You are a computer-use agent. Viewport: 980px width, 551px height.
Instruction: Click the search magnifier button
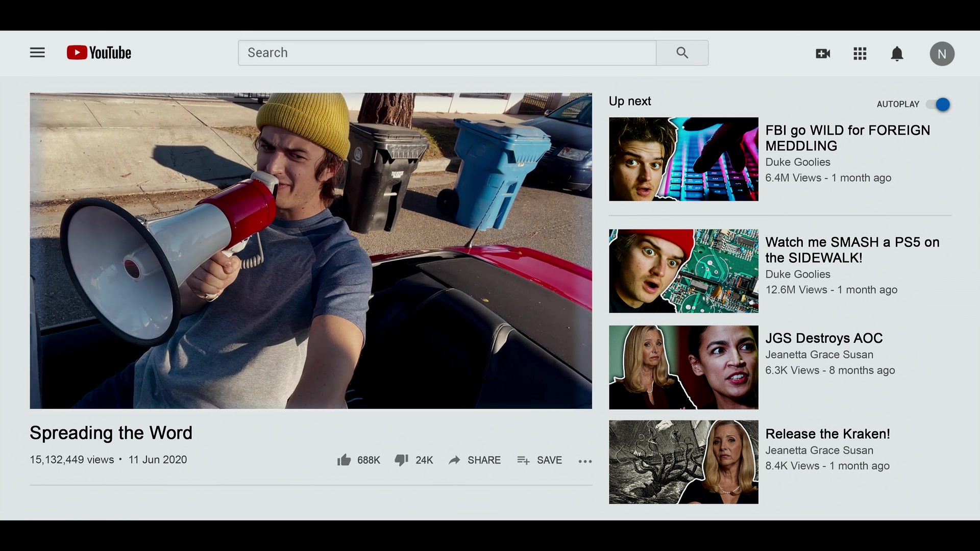[x=682, y=53]
